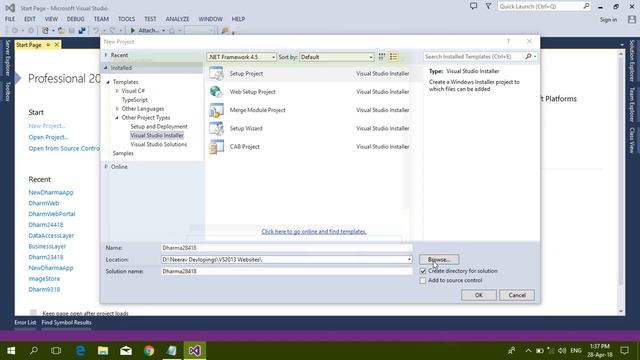Select the Web Setup Project template icon
This screenshot has height=360, width=640.
[x=216, y=92]
